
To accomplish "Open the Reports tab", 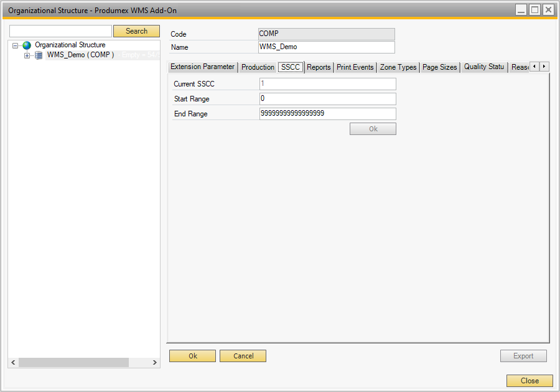I will pyautogui.click(x=319, y=67).
